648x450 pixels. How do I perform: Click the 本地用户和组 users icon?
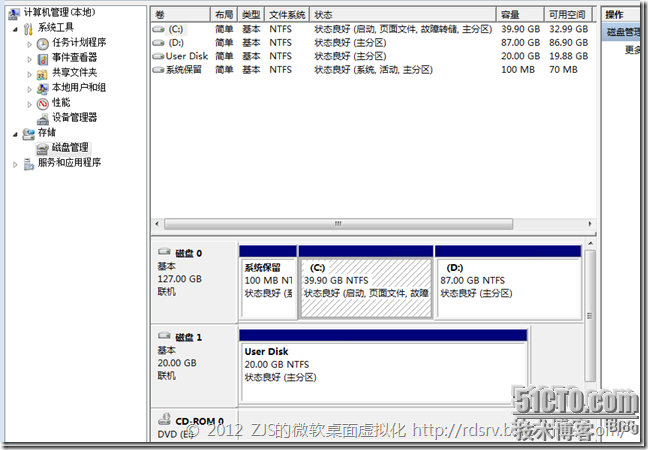tap(42, 88)
